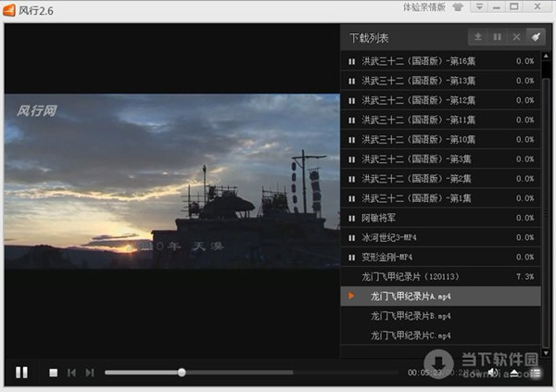
Task: Play 龙门飞甲纪录片A.mp4
Action: pyautogui.click(x=440, y=296)
